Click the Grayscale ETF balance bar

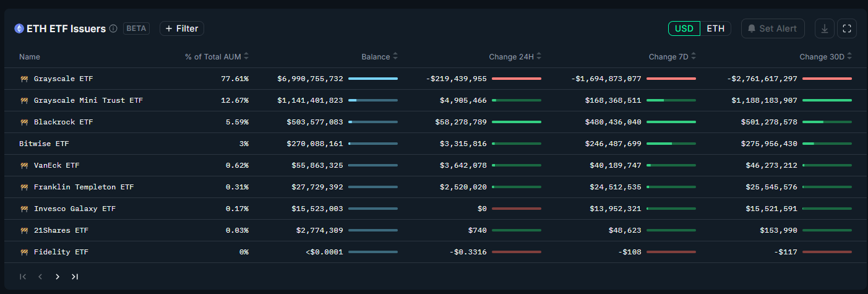[x=373, y=79]
